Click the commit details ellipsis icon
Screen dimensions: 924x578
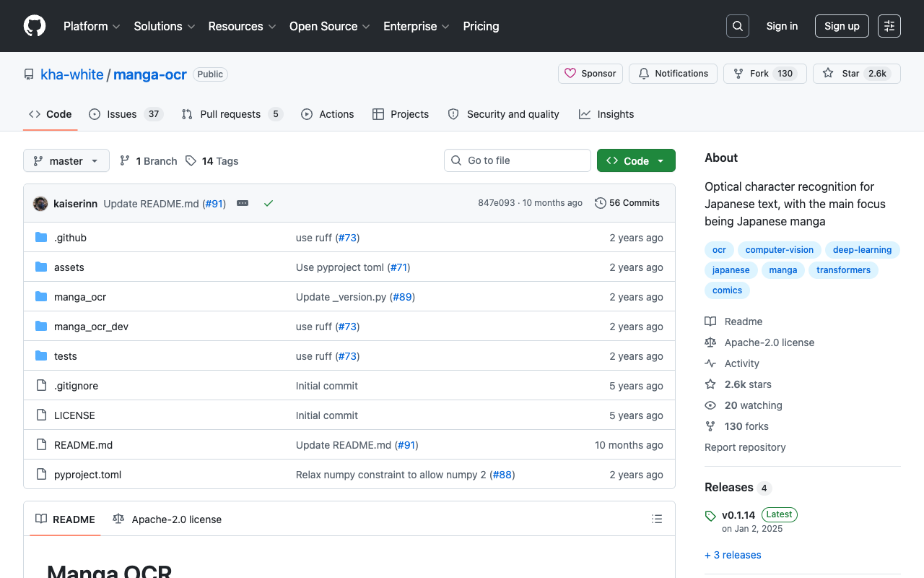tap(243, 203)
